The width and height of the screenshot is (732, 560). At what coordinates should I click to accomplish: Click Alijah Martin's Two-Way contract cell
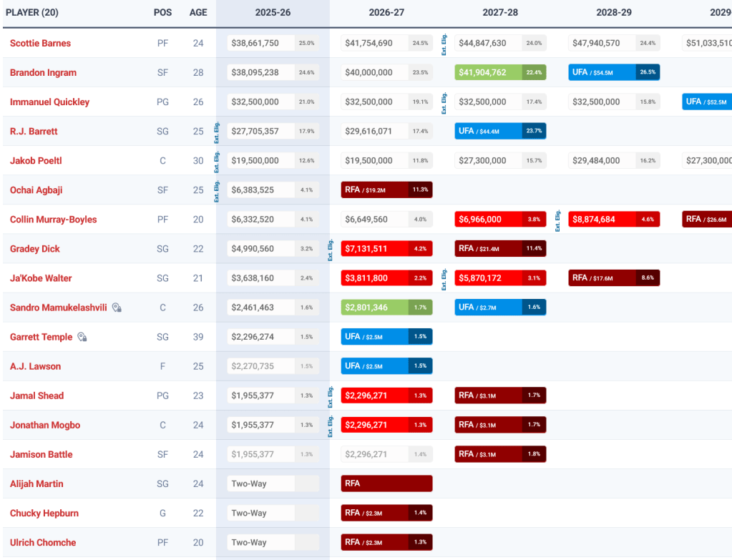click(x=261, y=483)
